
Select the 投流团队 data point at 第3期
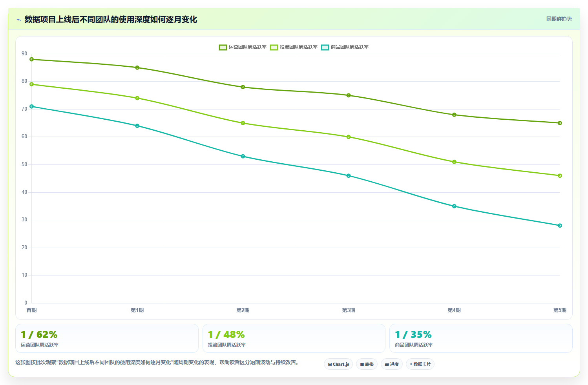[x=349, y=137]
